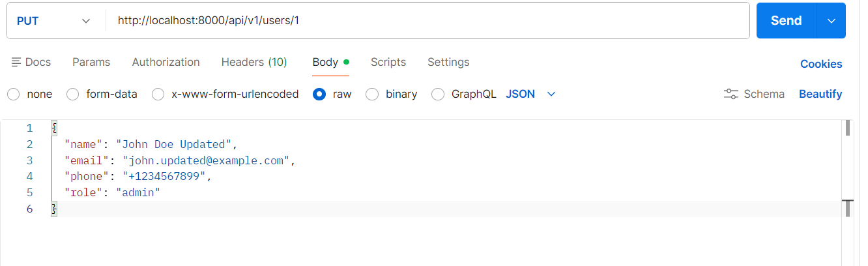Image resolution: width=868 pixels, height=266 pixels.
Task: Expand the Send button arrow options
Action: [x=831, y=21]
